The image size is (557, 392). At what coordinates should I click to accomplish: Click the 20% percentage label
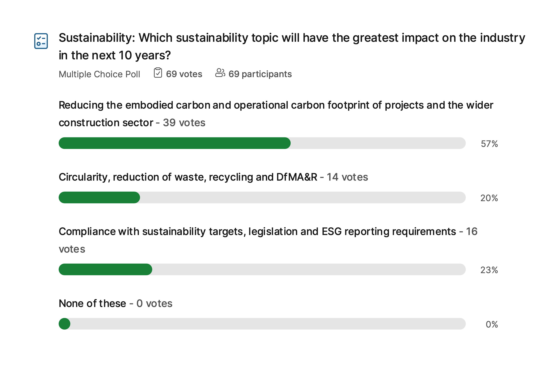489,198
